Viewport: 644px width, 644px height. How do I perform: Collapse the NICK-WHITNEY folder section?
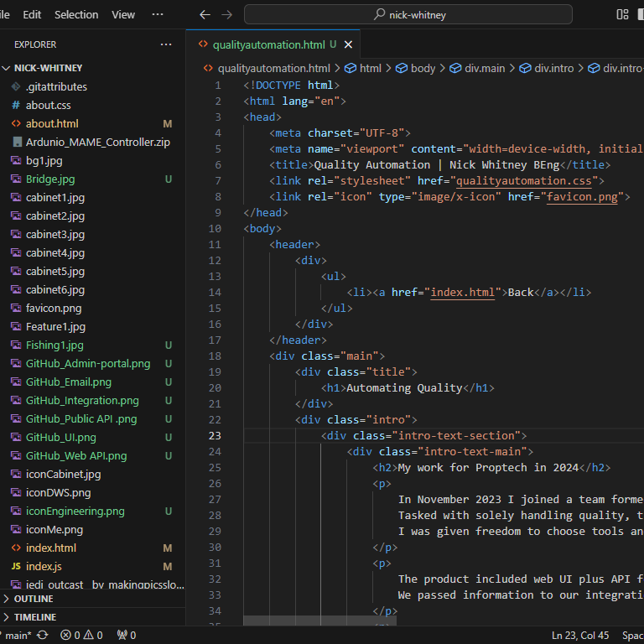point(48,68)
